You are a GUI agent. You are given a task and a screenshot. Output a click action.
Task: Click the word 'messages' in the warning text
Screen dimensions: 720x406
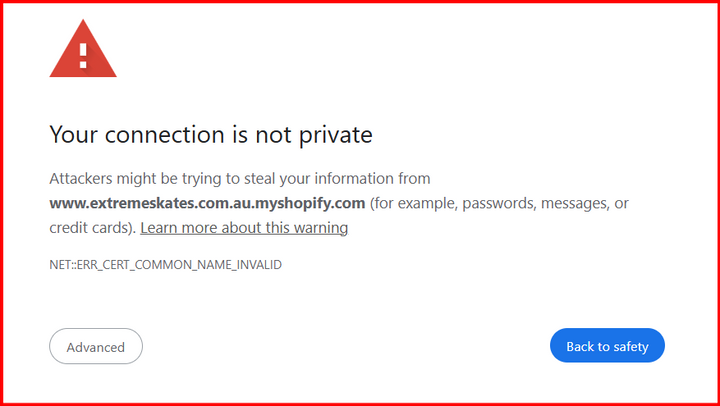[x=579, y=204]
